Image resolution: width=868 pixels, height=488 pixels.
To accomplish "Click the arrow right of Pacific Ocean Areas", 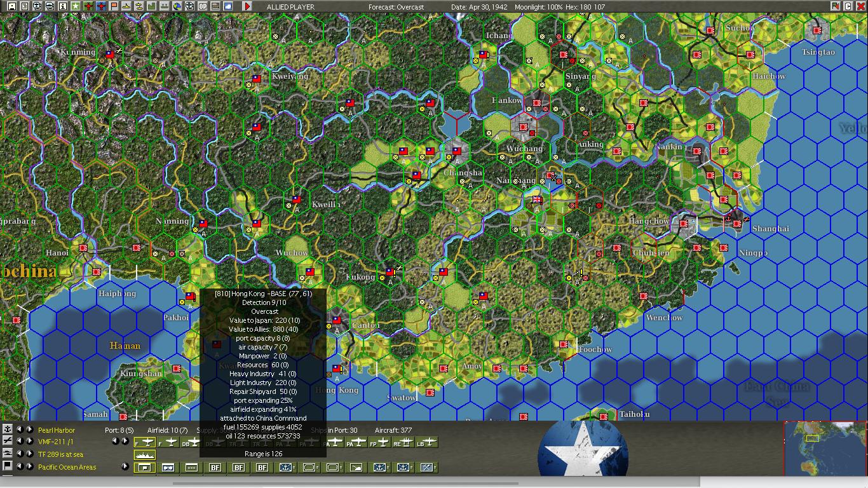I will [125, 466].
